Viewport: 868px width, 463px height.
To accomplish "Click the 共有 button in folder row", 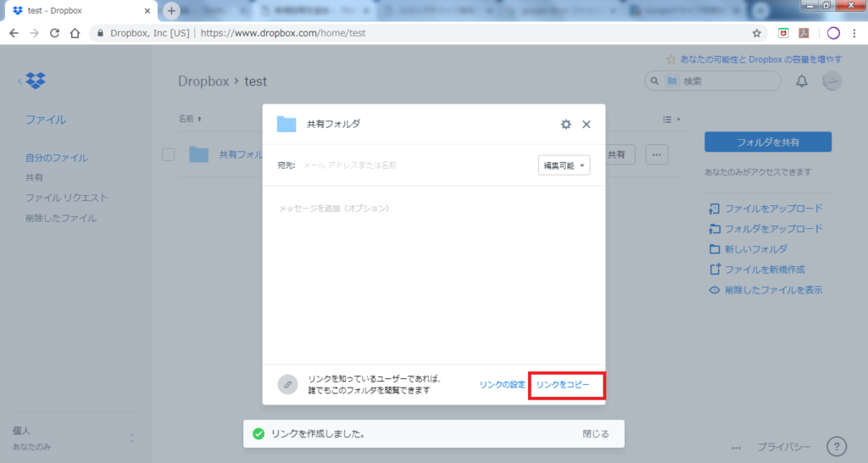I will click(616, 154).
